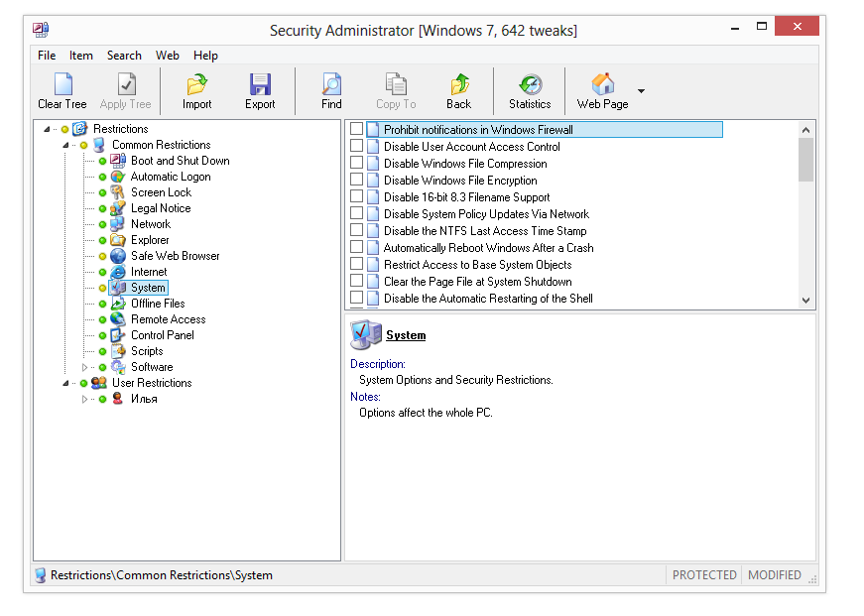Open Find with the magnifier icon
Image resolution: width=864 pixels, height=616 pixels.
tap(331, 84)
